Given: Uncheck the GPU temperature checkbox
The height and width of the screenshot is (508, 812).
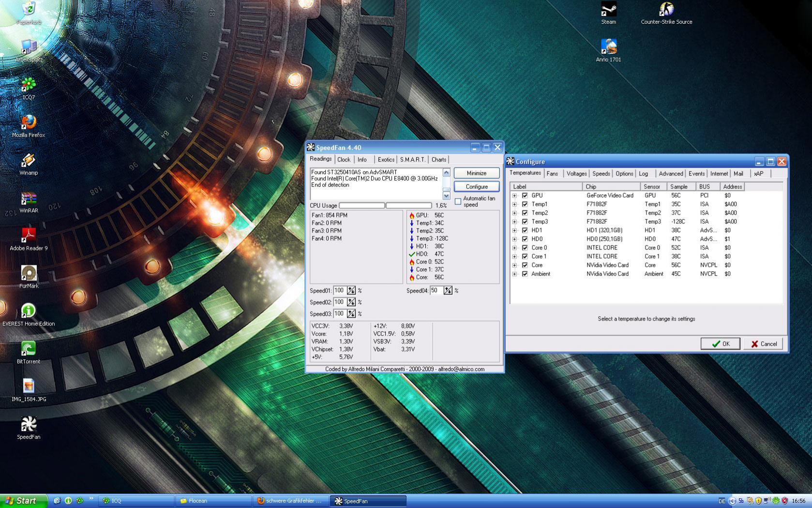Looking at the screenshot, I should 525,196.
